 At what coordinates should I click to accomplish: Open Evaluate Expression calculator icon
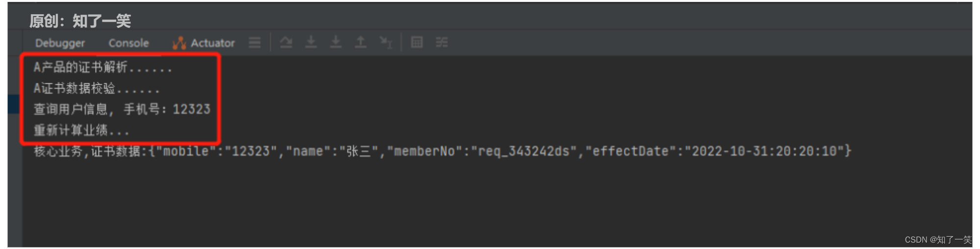tap(416, 43)
